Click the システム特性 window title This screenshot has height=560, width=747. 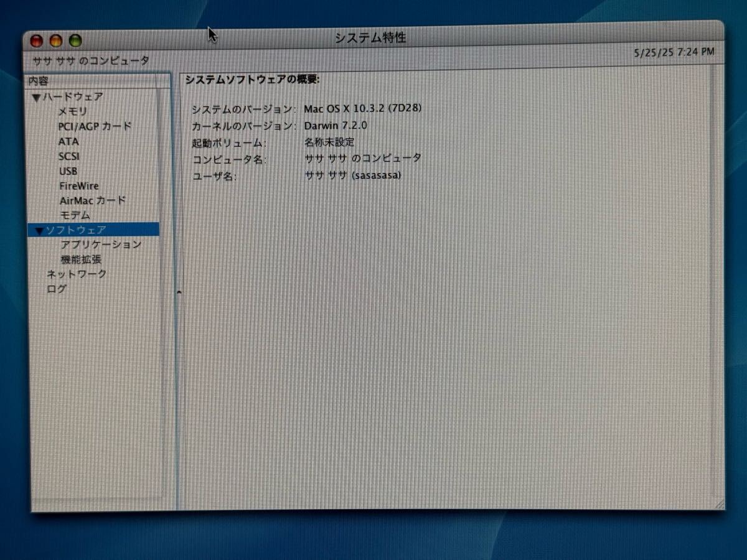[x=370, y=38]
